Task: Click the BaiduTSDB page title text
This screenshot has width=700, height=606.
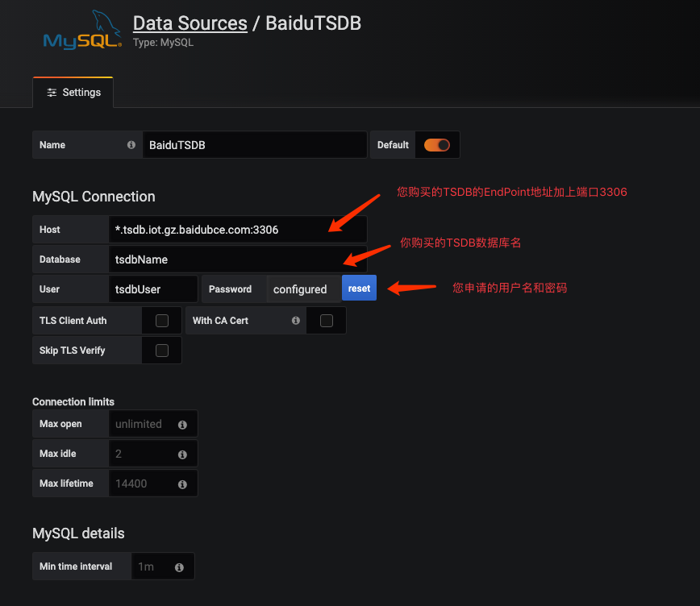Action: tap(314, 23)
